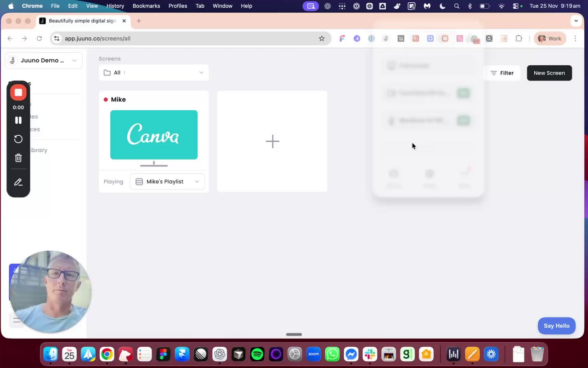Open the Mike's Playlist dropdown
The height and width of the screenshot is (368, 588).
(x=167, y=182)
